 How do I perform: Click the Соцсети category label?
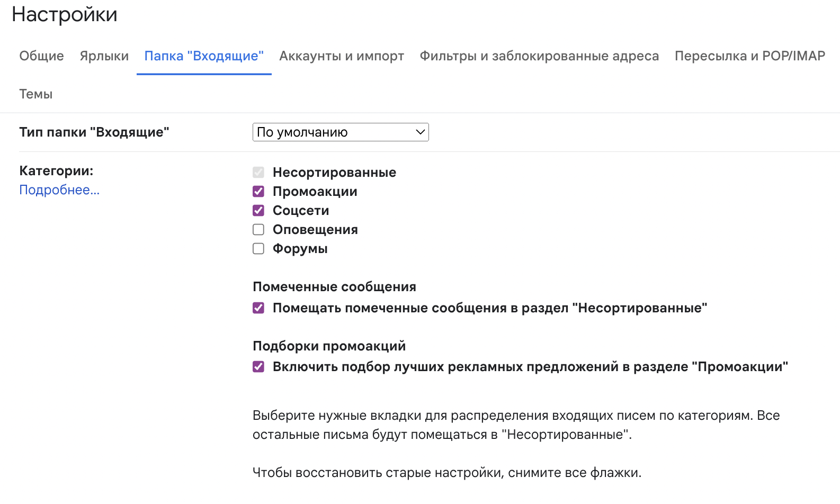coord(301,211)
